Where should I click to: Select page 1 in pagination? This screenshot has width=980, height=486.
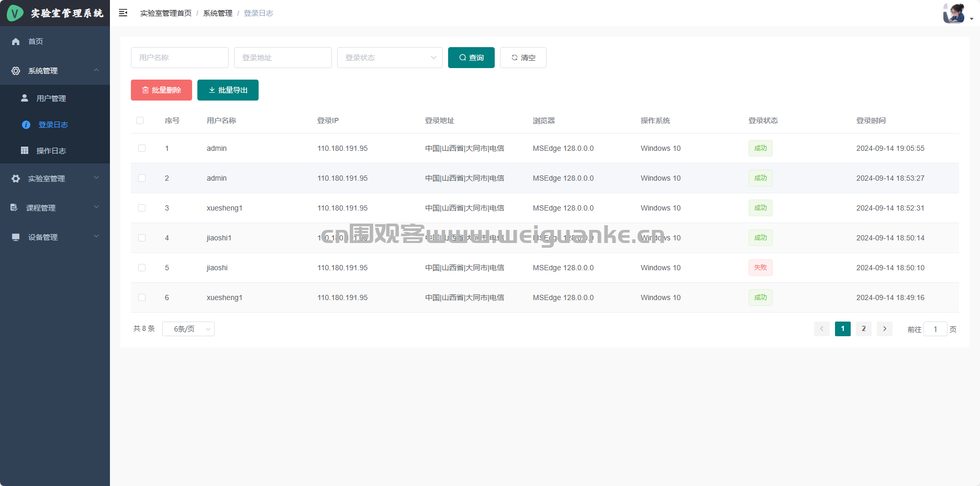point(843,329)
